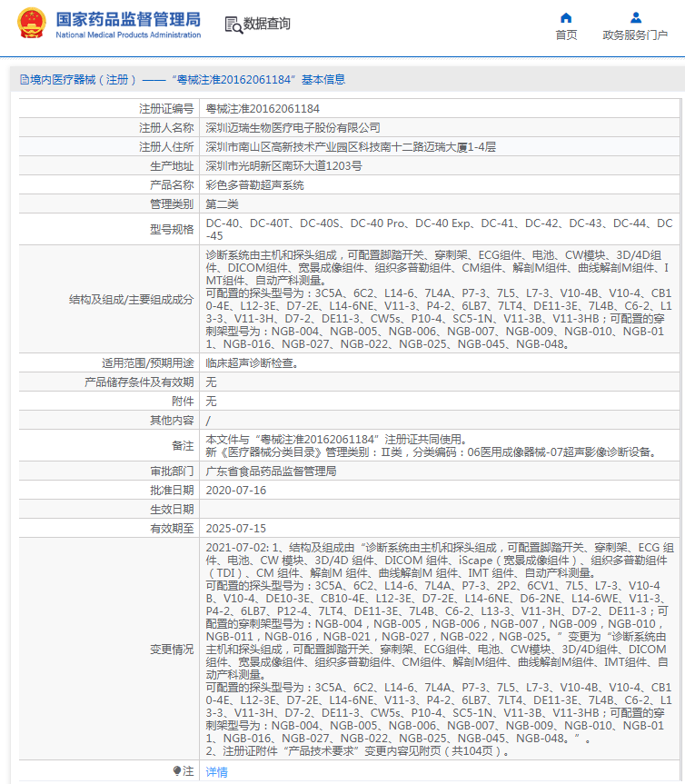Screen dimensions: 685x784
Task: Select the structure text beginning 诊断系统由主机和探头组成
Action: (439, 300)
